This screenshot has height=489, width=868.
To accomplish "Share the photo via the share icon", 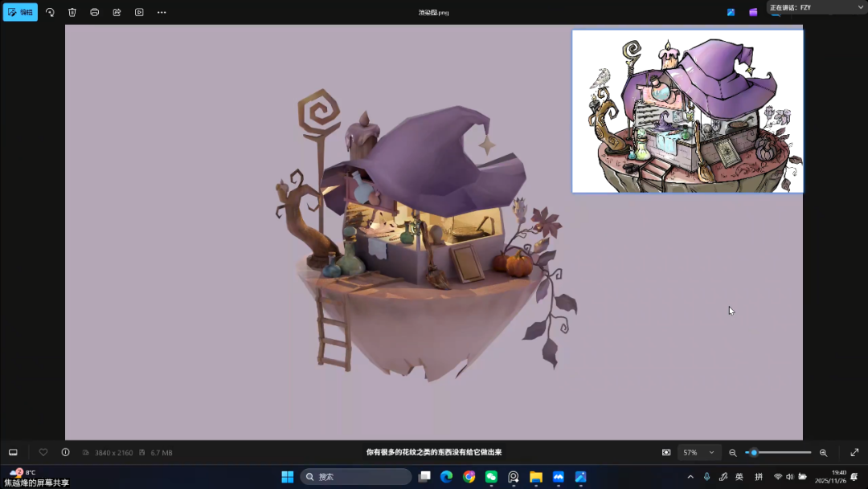I will pyautogui.click(x=117, y=12).
